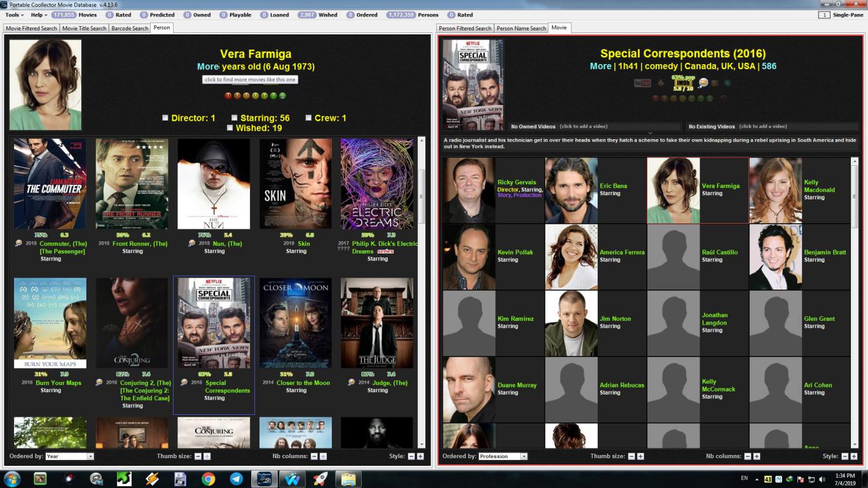Open the Burn Your Maps title link
Screen dimensions: 868x488
coord(59,383)
